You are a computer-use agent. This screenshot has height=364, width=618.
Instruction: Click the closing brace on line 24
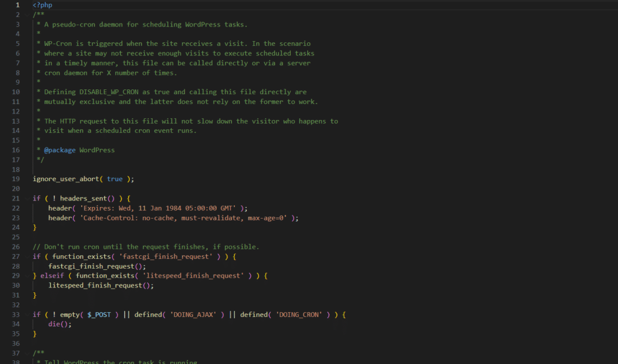pos(34,227)
